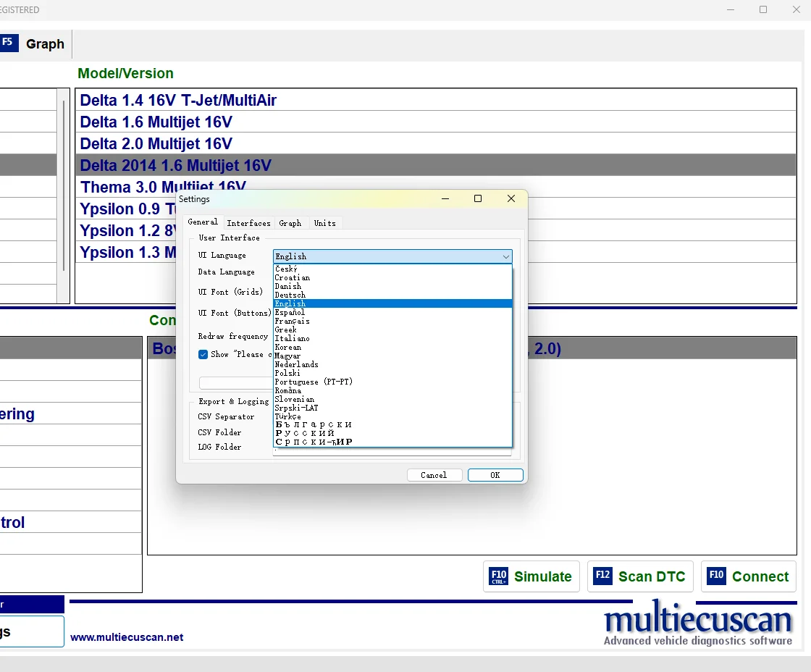The height and width of the screenshot is (672, 811).
Task: Choose Italiano language option
Action: (392, 338)
